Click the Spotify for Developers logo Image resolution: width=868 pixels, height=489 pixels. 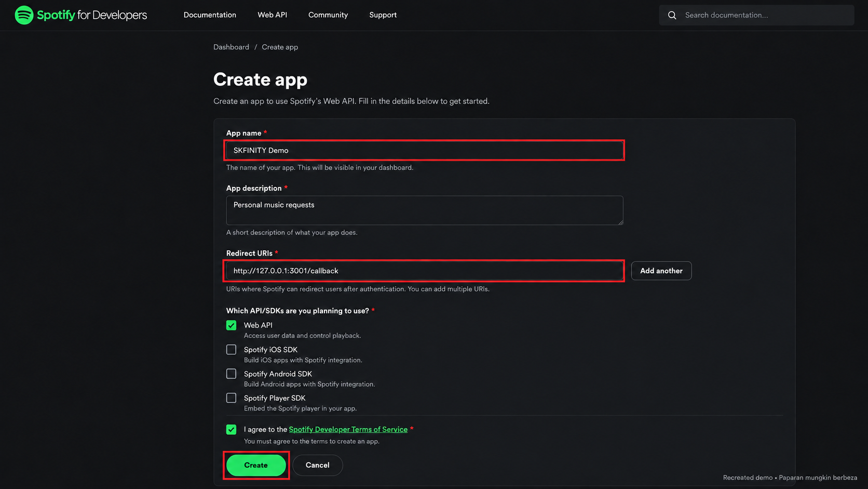(x=81, y=15)
